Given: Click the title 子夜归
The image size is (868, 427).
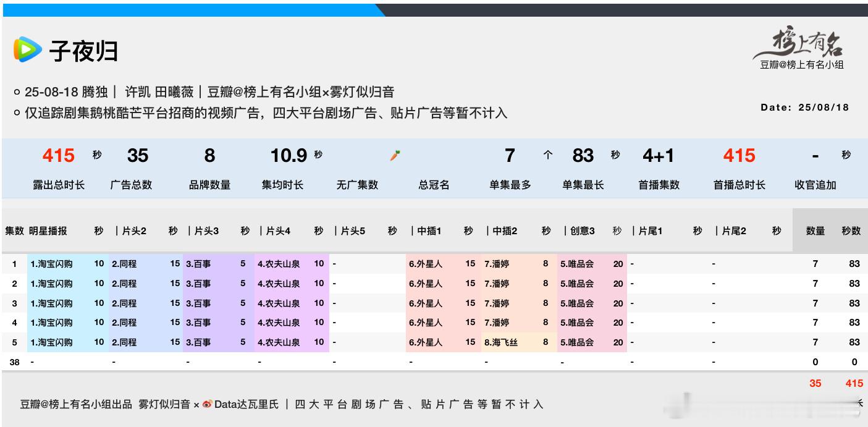Looking at the screenshot, I should pyautogui.click(x=83, y=51).
